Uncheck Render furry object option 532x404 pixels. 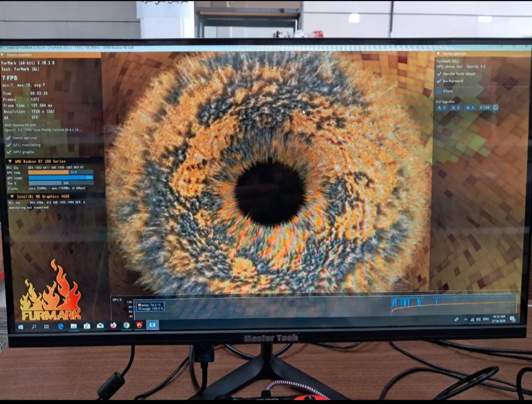coord(439,73)
